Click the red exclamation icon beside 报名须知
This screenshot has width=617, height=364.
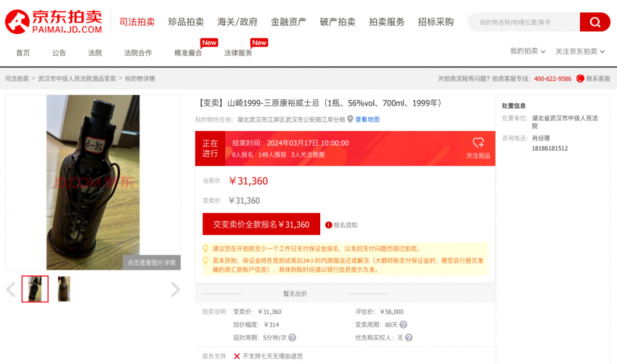pyautogui.click(x=329, y=225)
